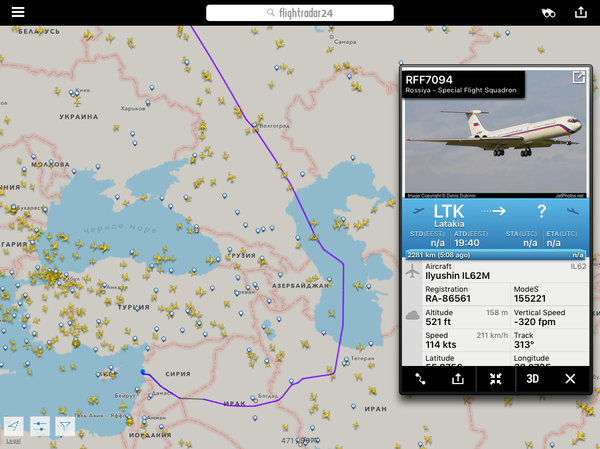
Task: Select LTK Latakia origin airport
Action: (x=449, y=216)
